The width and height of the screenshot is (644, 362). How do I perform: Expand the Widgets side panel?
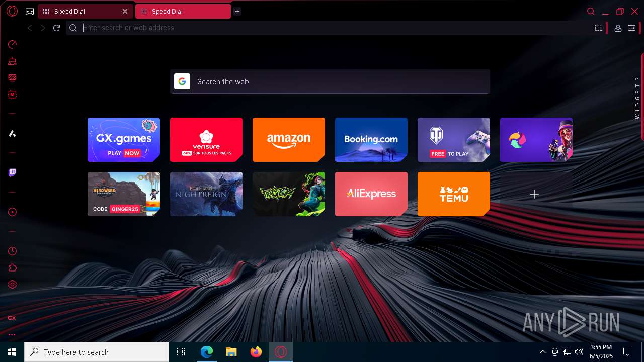pyautogui.click(x=637, y=98)
